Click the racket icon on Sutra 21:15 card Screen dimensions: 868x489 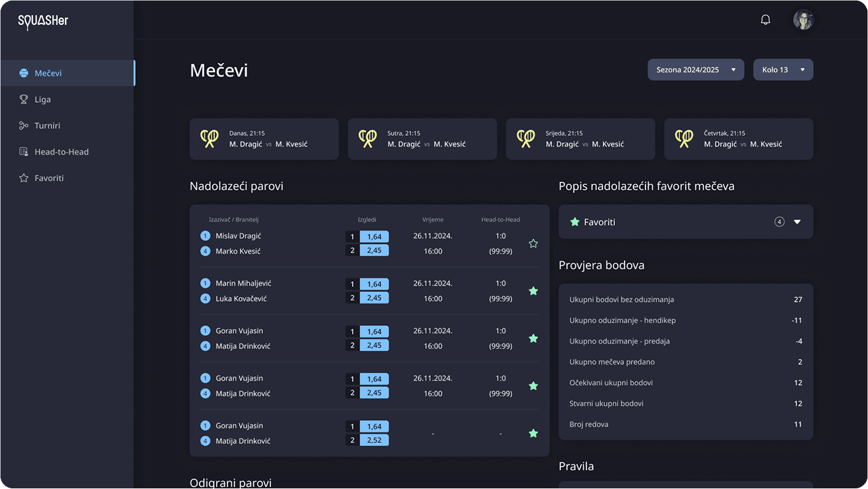click(x=368, y=138)
